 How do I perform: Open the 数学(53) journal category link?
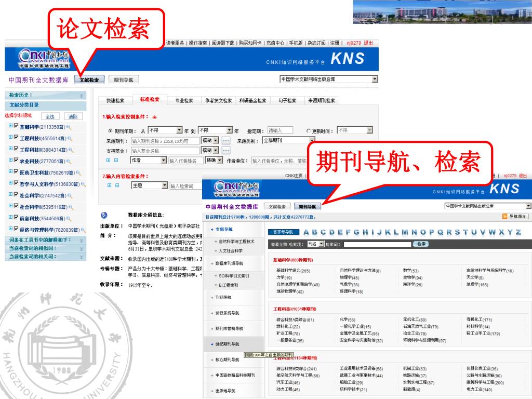click(x=410, y=271)
